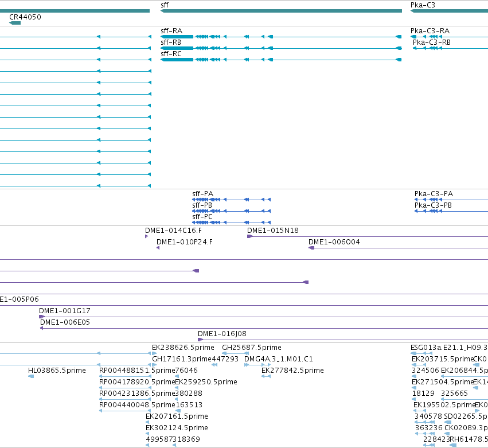The width and height of the screenshot is (488, 448).
Task: Click the DME1-010P24.F clone label
Action: pos(185,242)
